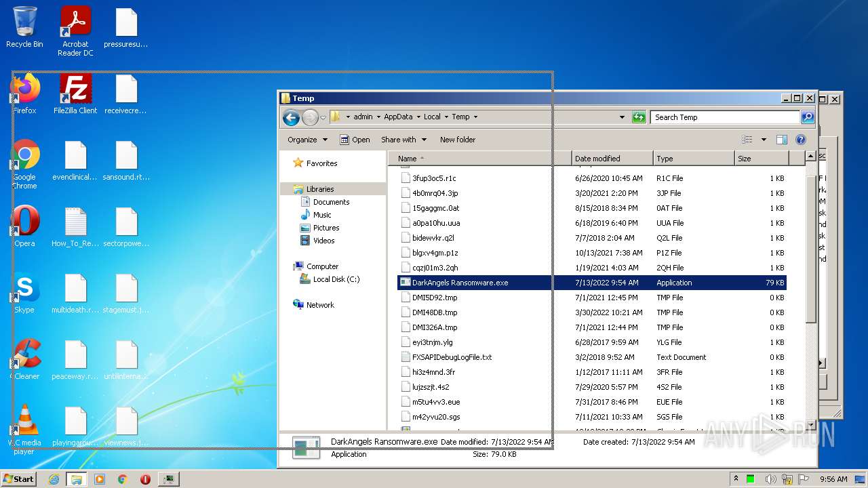This screenshot has width=868, height=488.
Task: Open CCleaner desktop shortcut
Action: tap(24, 359)
